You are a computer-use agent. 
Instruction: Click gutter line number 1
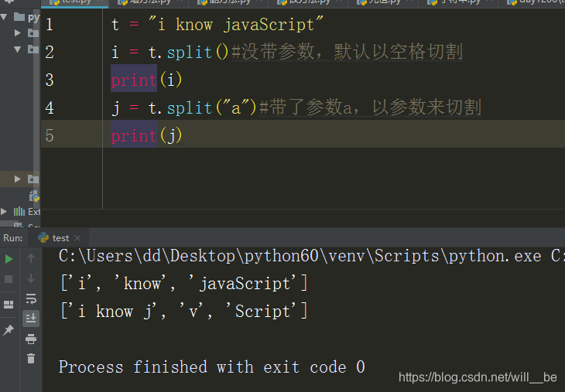tap(50, 25)
